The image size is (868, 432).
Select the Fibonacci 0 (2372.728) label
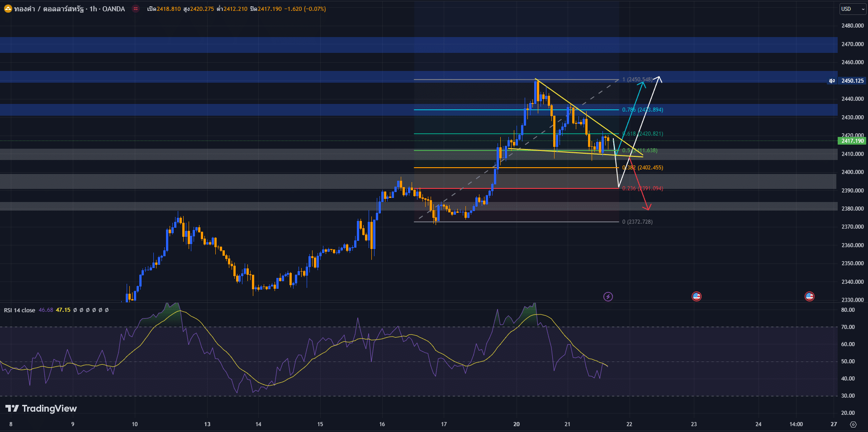(637, 222)
